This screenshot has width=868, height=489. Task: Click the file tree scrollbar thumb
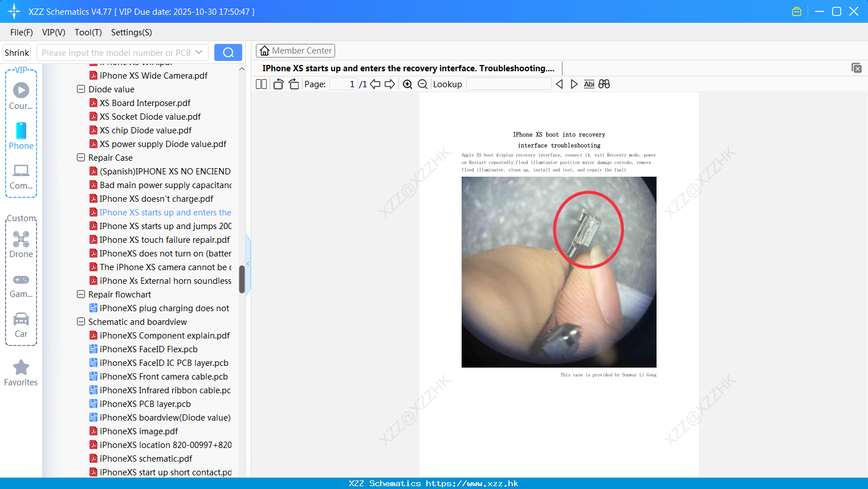tap(242, 279)
